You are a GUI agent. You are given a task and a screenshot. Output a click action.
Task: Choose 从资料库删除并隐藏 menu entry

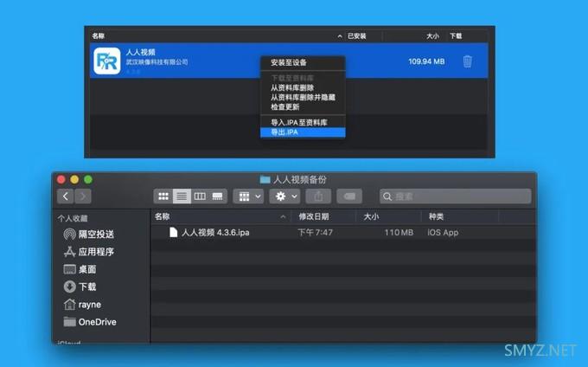click(x=303, y=97)
